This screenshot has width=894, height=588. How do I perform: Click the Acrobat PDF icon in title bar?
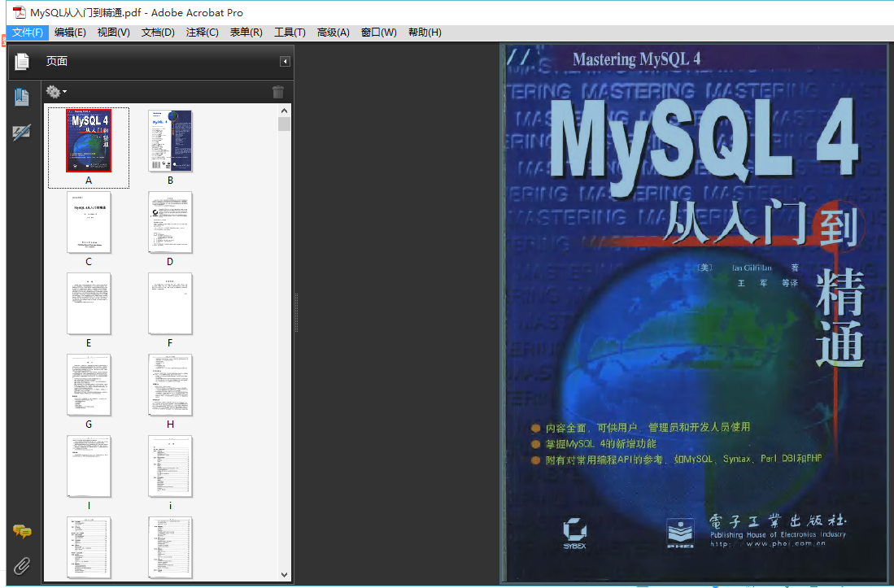(19, 12)
